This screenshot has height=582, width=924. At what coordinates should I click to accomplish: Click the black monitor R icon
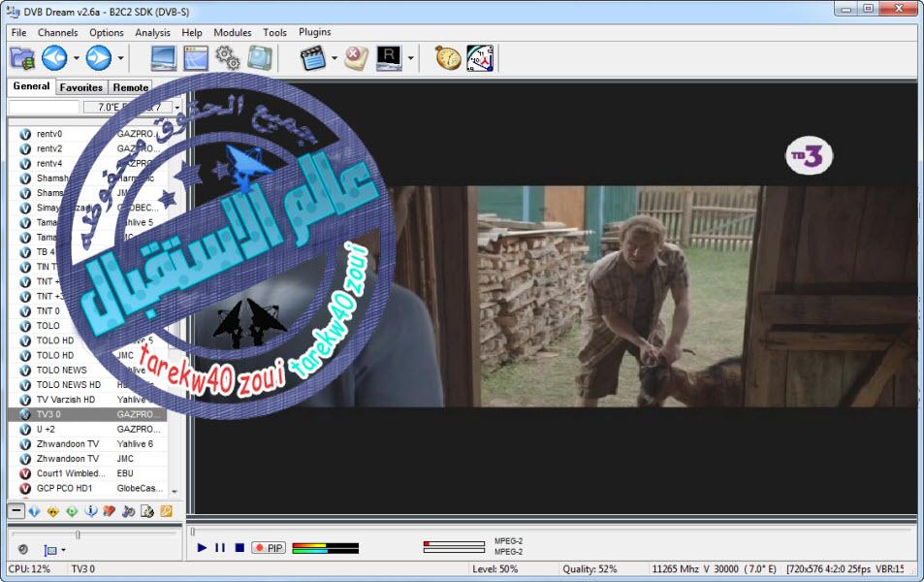[x=389, y=58]
